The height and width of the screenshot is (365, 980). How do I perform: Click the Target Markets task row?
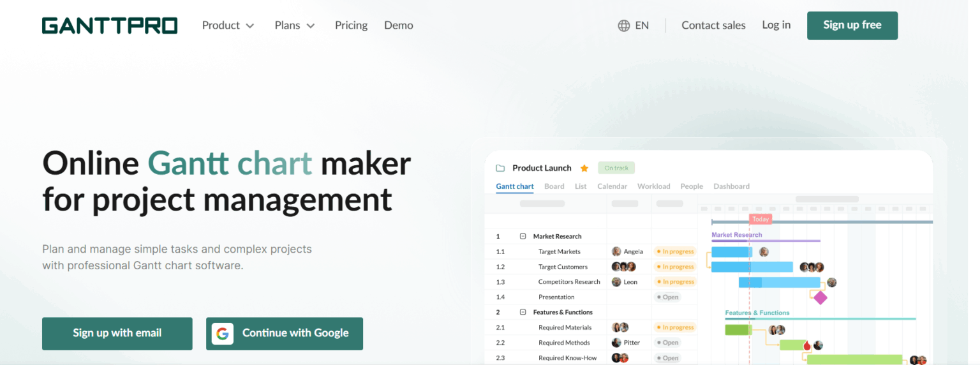591,251
